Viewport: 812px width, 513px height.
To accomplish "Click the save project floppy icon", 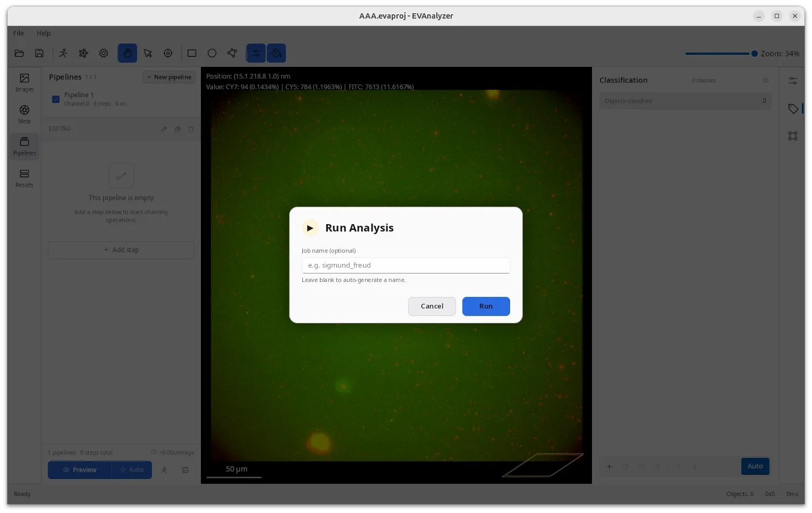I will coord(39,53).
